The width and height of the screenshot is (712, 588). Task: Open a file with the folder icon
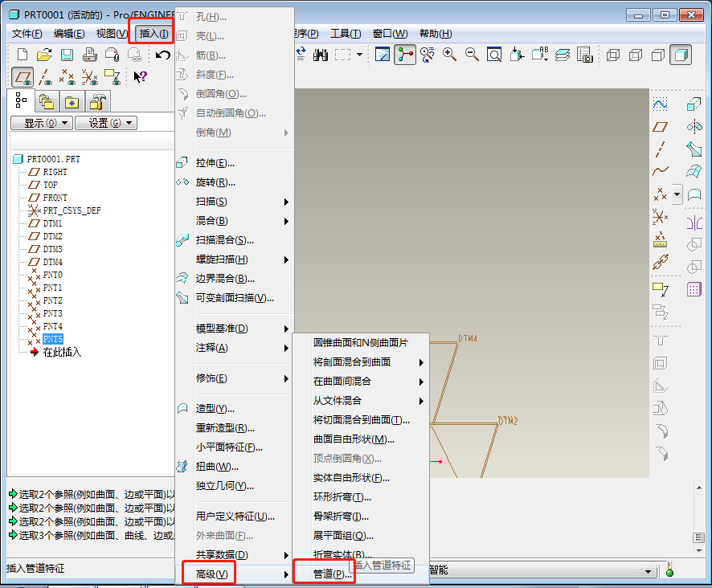44,55
